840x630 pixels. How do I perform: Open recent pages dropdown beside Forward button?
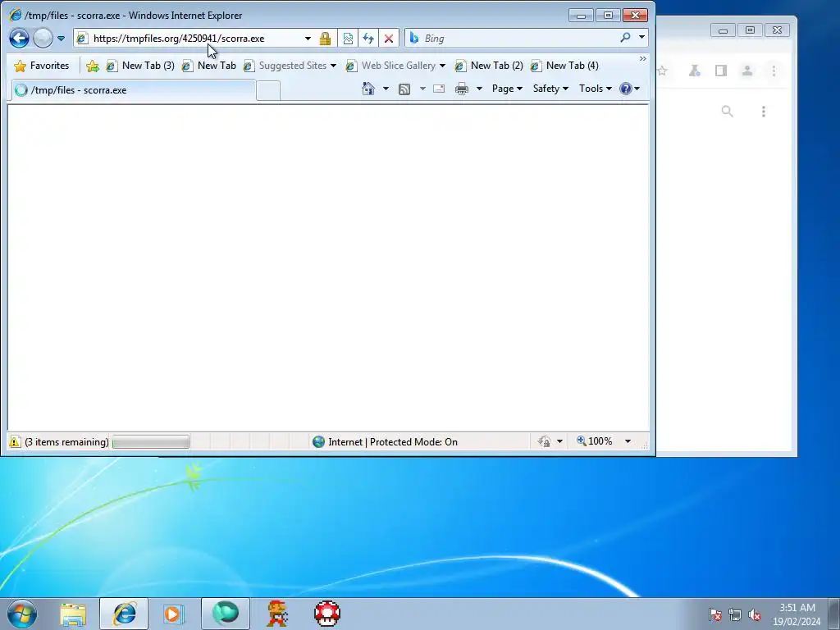point(61,39)
